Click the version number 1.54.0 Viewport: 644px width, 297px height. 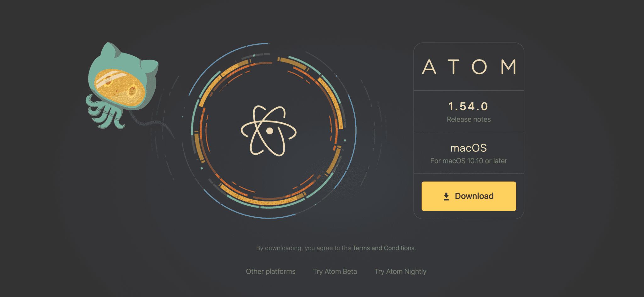(469, 106)
